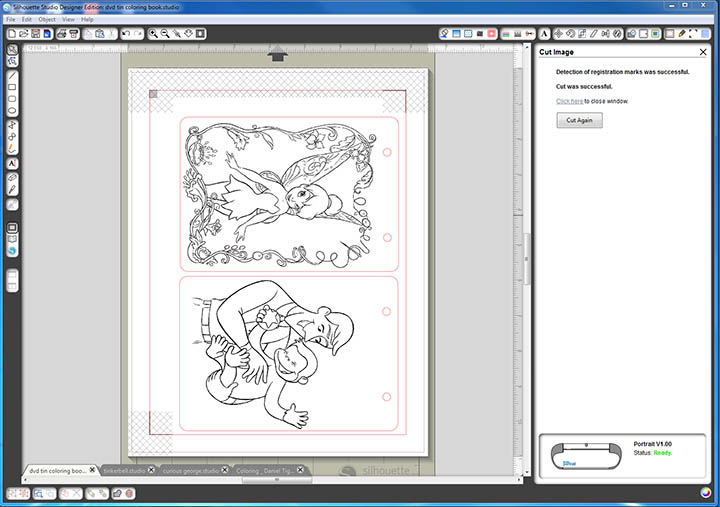Open the Text Style panel (A icon)
Screen dimensions: 720x507
coord(544,34)
